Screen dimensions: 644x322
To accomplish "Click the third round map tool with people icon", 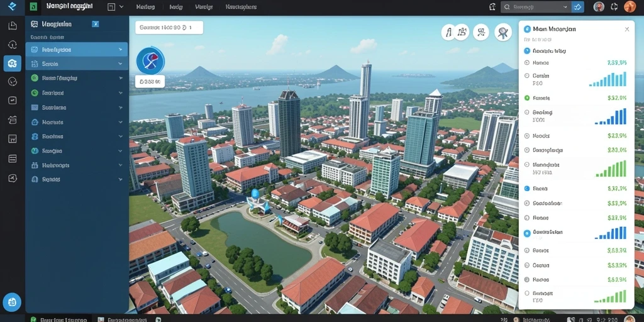I will click(x=481, y=31).
